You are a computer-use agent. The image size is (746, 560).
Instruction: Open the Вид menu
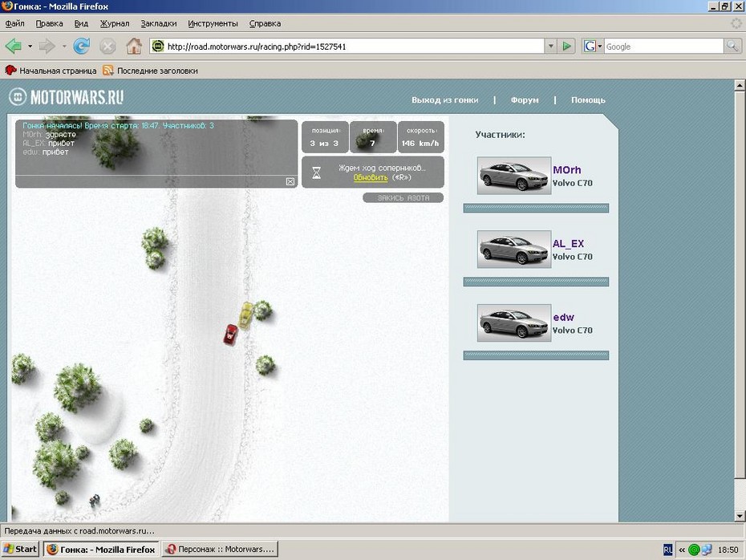[x=81, y=23]
